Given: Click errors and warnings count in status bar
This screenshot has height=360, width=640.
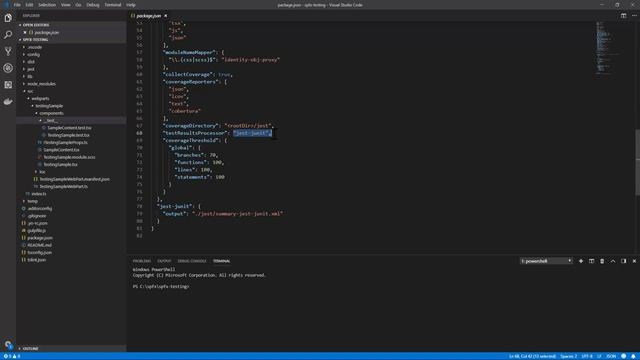Looking at the screenshot, I should pyautogui.click(x=12, y=356).
